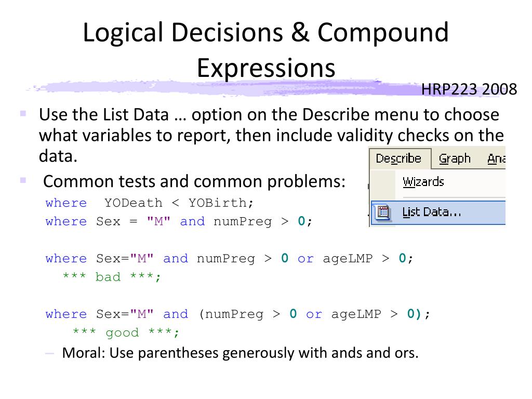The width and height of the screenshot is (532, 399).
Task: Choose the List Data... menu entry
Action: [x=438, y=212]
